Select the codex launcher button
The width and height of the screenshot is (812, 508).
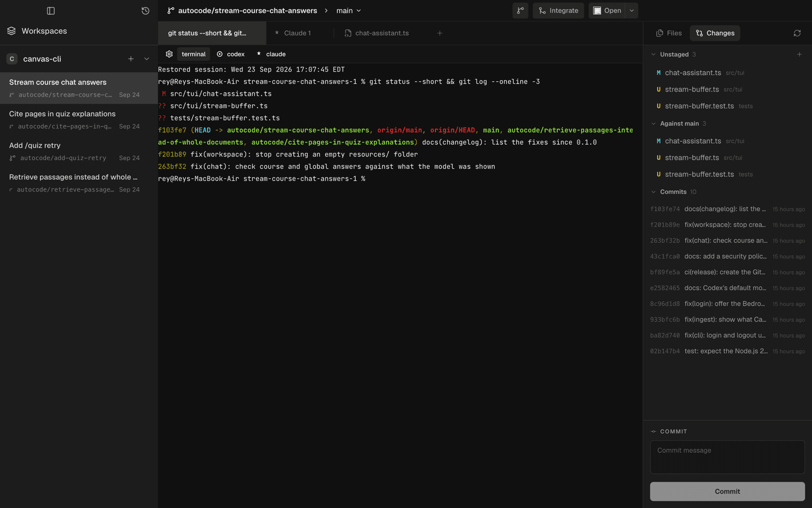(x=231, y=54)
